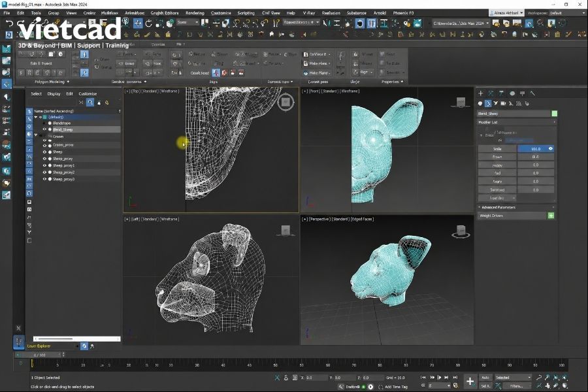The width and height of the screenshot is (588, 392).
Task: Click the Layer Explorer layers icon at bottom
Action: pyautogui.click(x=84, y=346)
